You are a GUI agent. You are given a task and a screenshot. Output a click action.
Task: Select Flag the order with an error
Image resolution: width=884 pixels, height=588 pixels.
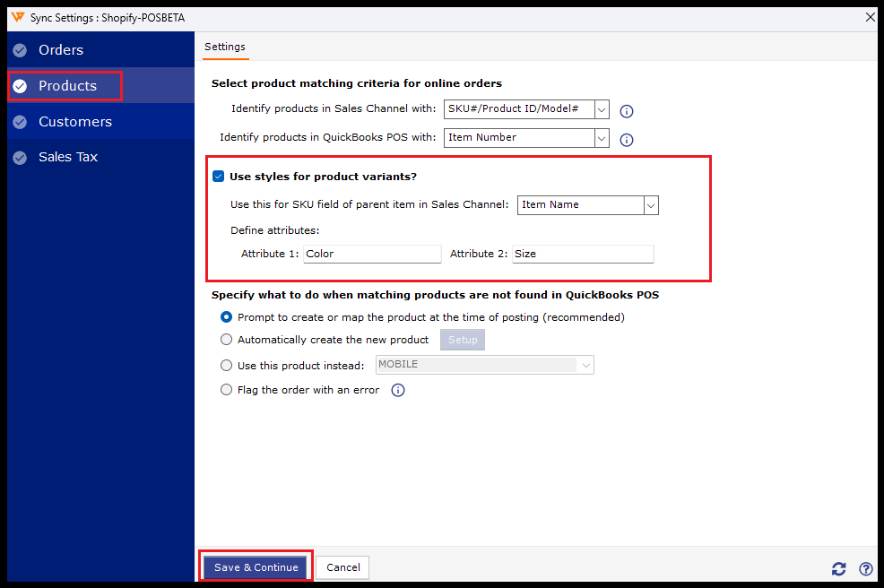pyautogui.click(x=227, y=390)
